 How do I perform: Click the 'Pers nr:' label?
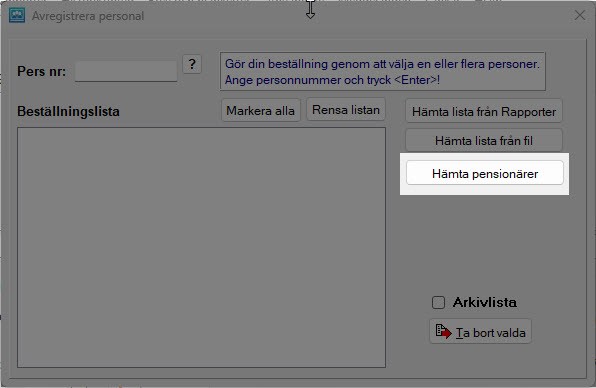pyautogui.click(x=41, y=71)
